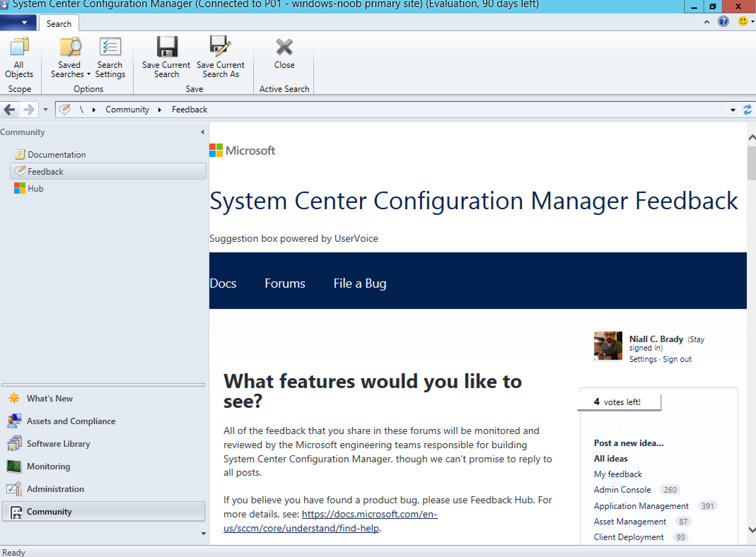Go forward using the right arrow

(29, 110)
